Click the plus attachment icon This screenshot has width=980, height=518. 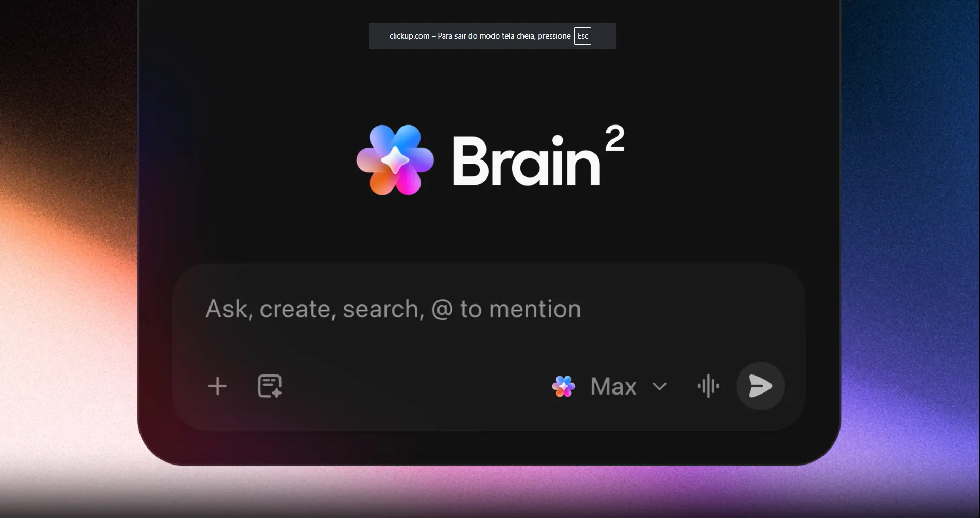click(217, 386)
